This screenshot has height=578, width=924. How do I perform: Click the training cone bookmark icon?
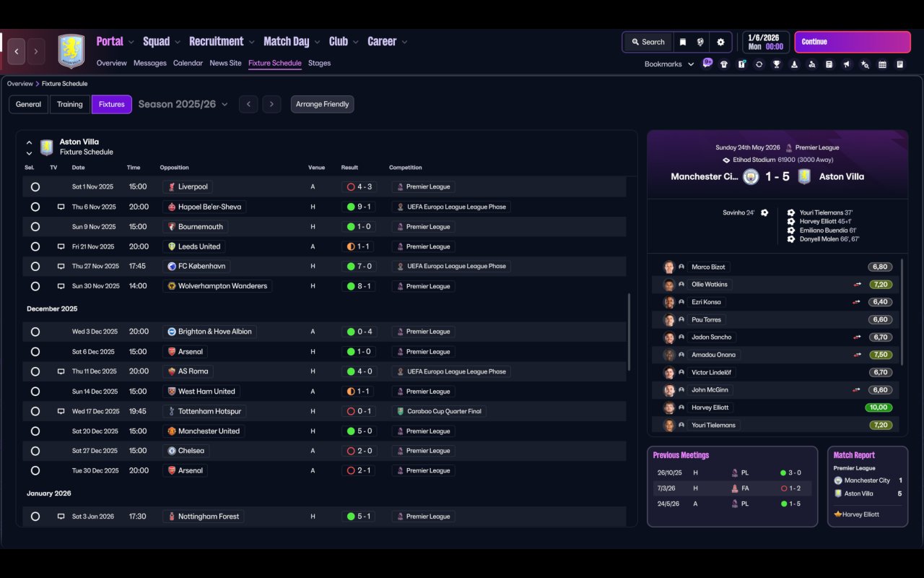click(x=794, y=64)
